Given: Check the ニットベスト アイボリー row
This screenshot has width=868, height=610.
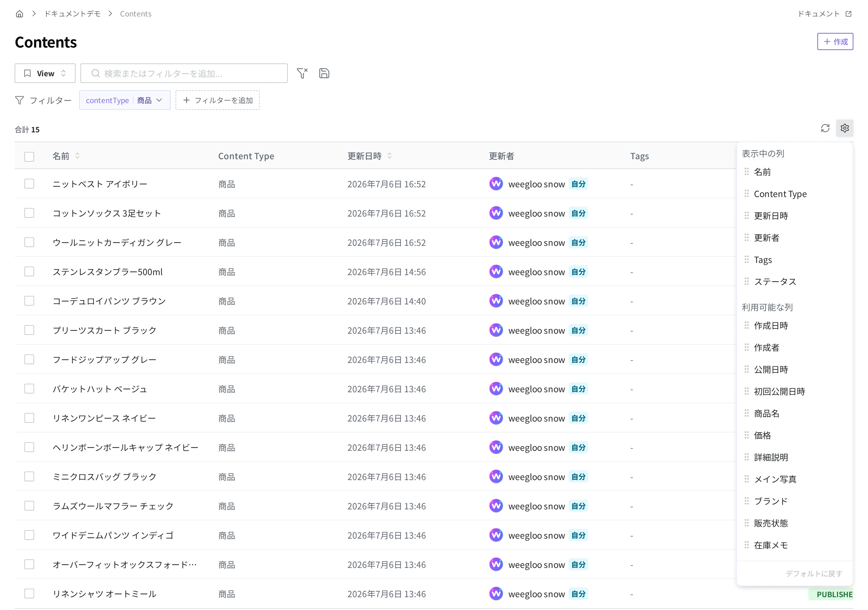Looking at the screenshot, I should (29, 184).
